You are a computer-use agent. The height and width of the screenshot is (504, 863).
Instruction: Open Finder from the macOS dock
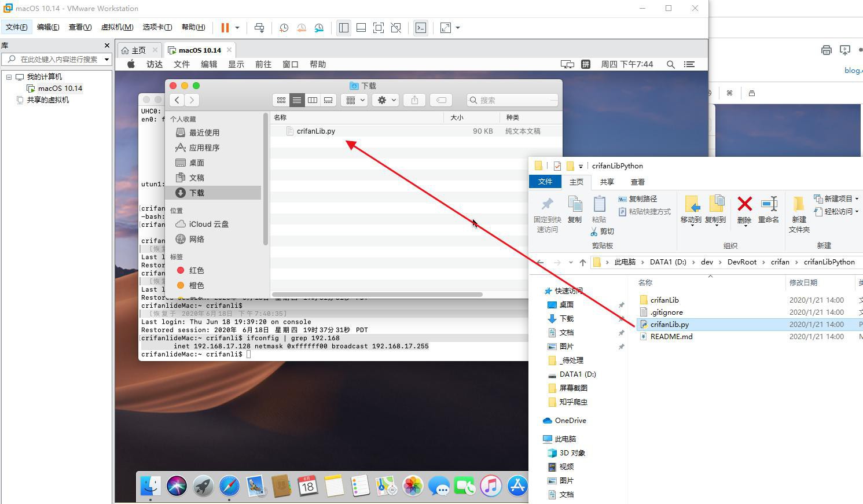tap(150, 485)
